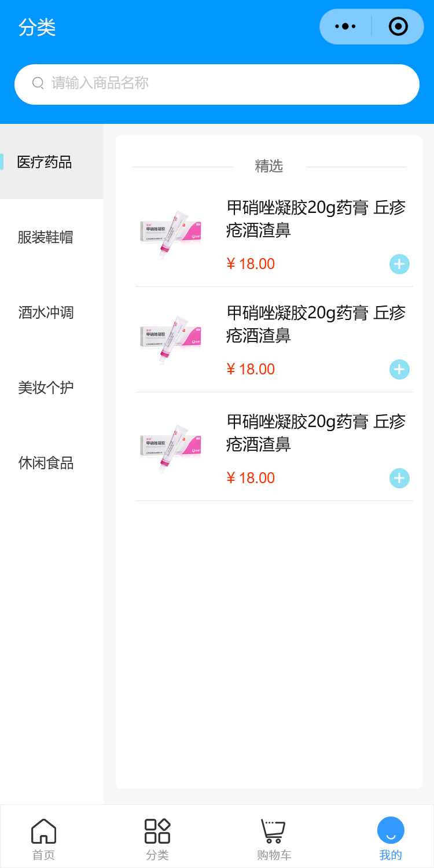Image resolution: width=434 pixels, height=868 pixels.
Task: Switch to the 我的 profile tab
Action: pyautogui.click(x=391, y=838)
